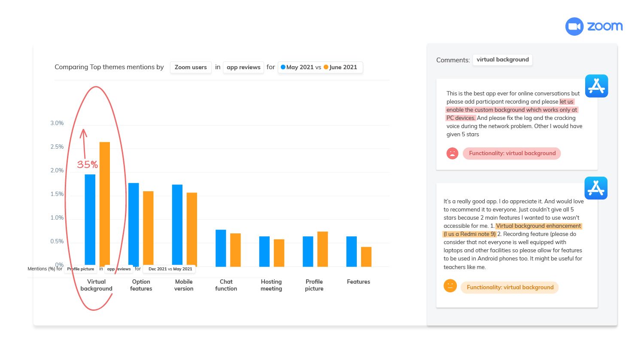Open the Profile picture mentions filter
This screenshot has width=644, height=349.
click(81, 269)
